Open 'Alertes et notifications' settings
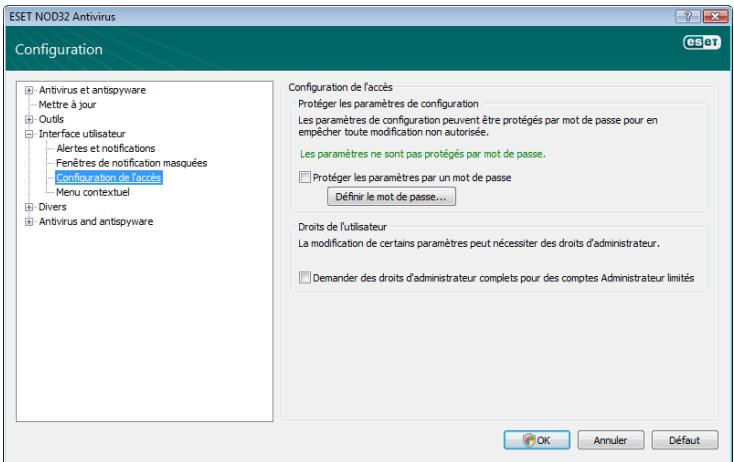 pyautogui.click(x=106, y=148)
